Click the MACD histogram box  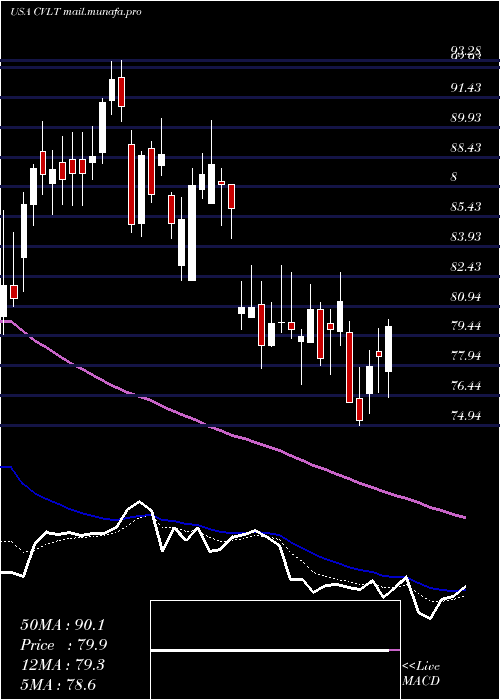pyautogui.click(x=275, y=650)
